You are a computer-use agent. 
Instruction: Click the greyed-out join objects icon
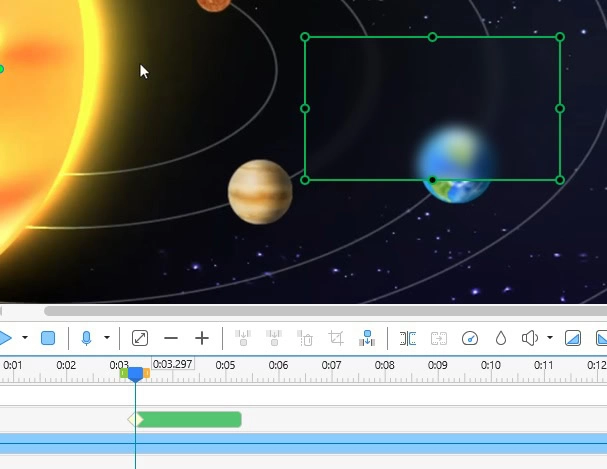439,338
